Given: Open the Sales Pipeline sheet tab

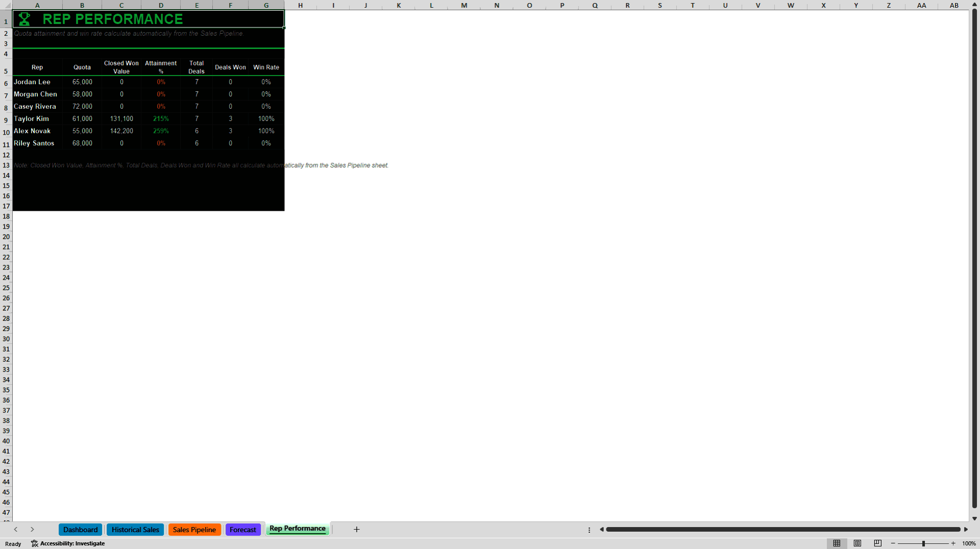Looking at the screenshot, I should point(194,530).
